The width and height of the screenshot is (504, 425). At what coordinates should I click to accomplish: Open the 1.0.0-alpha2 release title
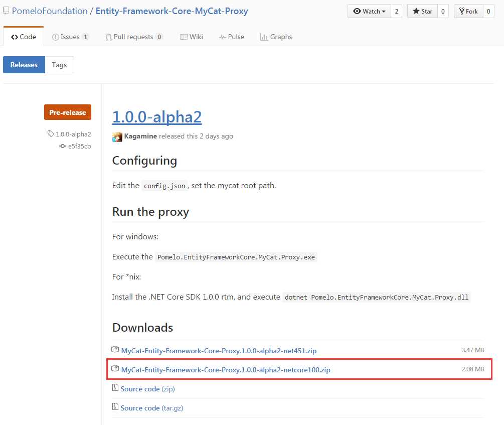tap(157, 117)
